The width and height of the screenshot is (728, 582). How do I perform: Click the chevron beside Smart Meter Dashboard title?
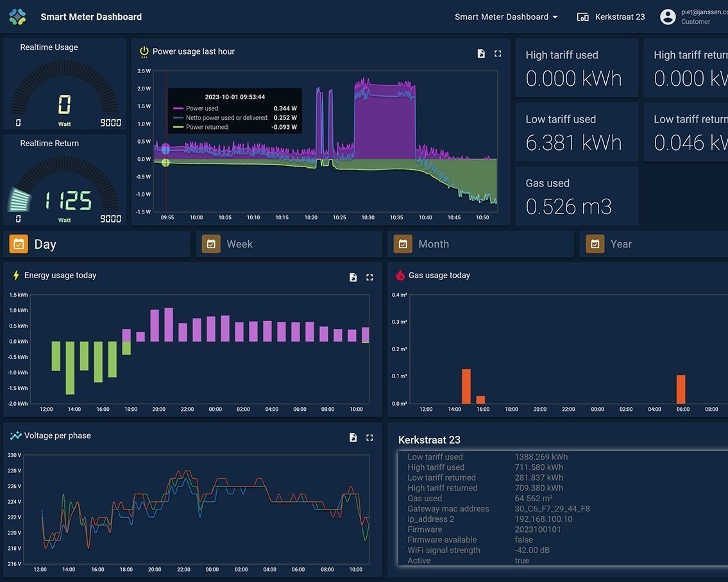[x=554, y=17]
